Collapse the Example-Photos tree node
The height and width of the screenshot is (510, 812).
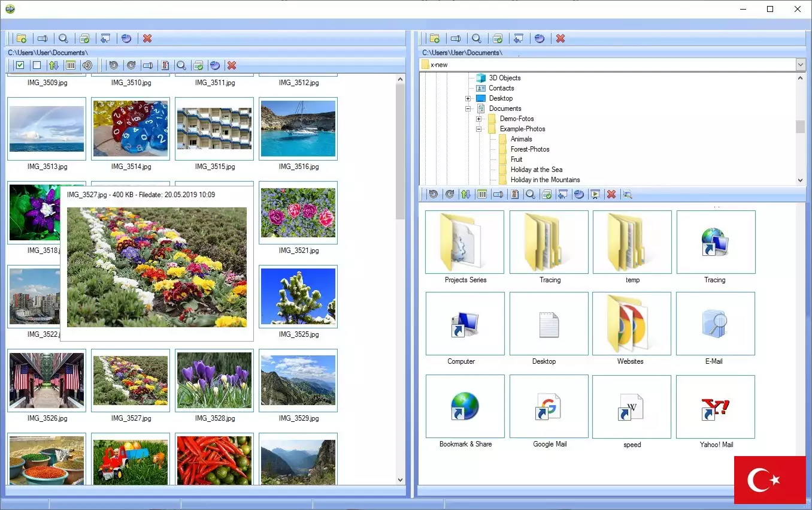(479, 129)
